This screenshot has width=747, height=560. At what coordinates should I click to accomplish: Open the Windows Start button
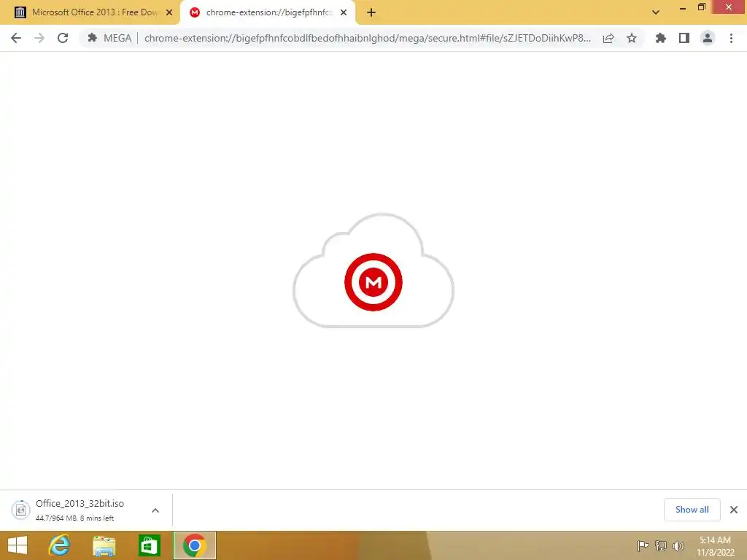tap(18, 545)
